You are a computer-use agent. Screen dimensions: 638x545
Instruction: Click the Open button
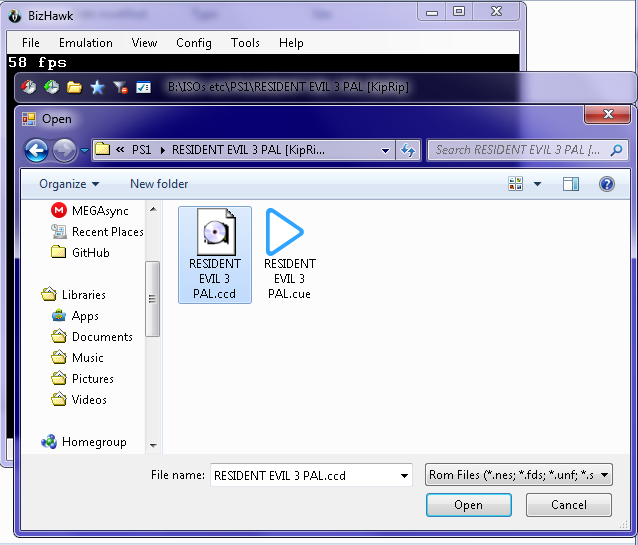pyautogui.click(x=469, y=505)
